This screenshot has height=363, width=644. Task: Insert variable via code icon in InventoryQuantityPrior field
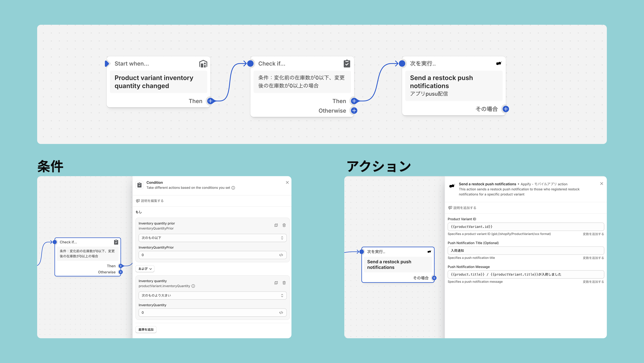click(x=281, y=255)
